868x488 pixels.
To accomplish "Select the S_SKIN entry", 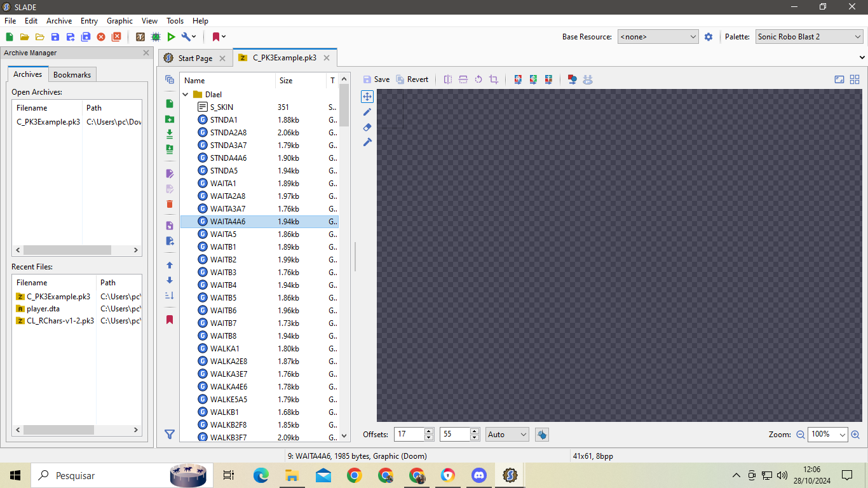I will click(259, 107).
